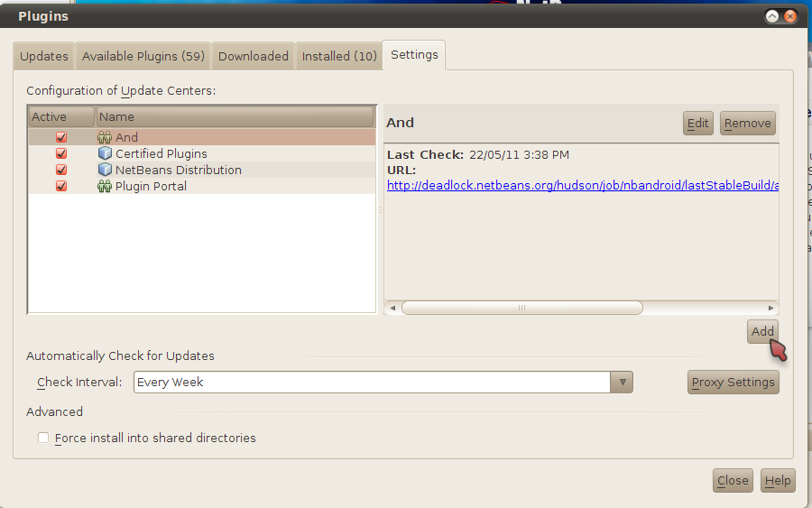Switch to the Updates tab
Image resolution: width=812 pixels, height=508 pixels.
click(44, 56)
